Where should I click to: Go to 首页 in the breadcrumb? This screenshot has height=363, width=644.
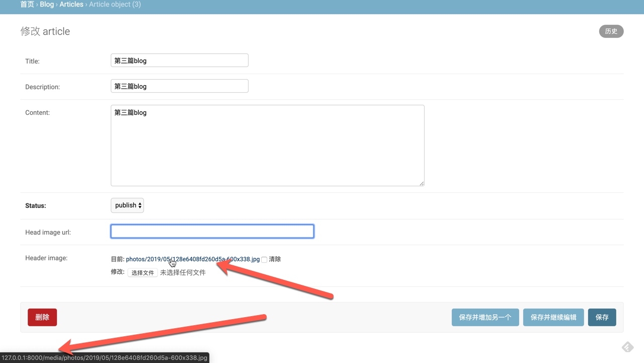point(27,5)
